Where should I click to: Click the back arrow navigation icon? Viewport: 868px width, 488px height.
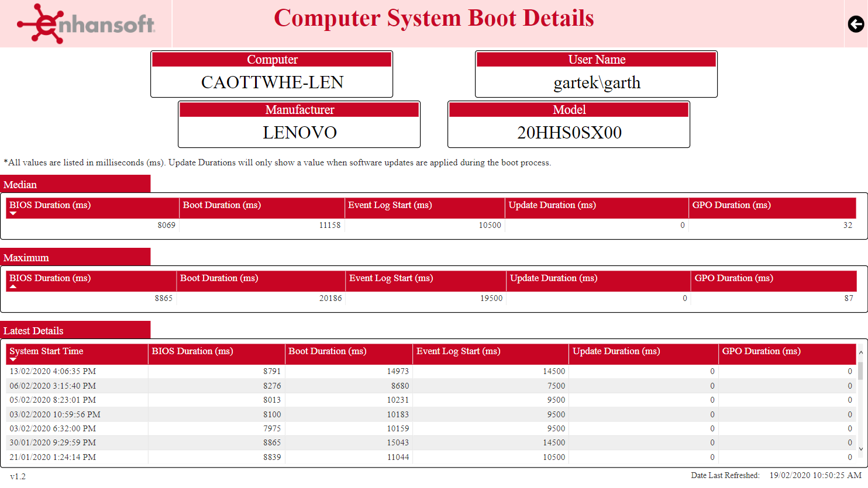[855, 24]
